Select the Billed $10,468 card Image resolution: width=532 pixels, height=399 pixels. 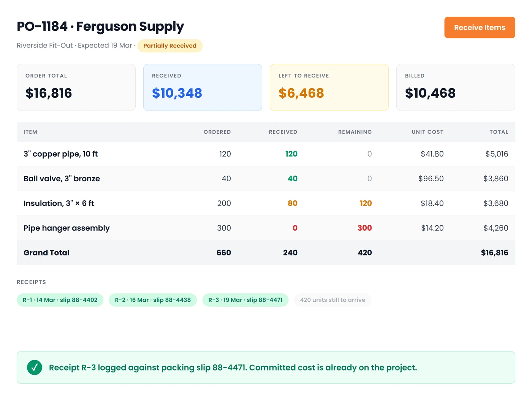(456, 87)
